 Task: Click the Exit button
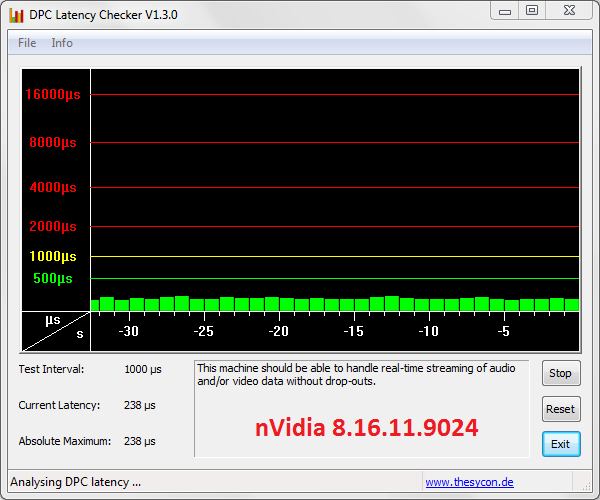pos(561,444)
